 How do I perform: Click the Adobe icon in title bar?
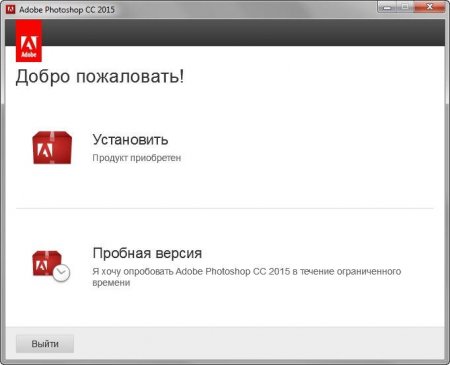point(11,9)
